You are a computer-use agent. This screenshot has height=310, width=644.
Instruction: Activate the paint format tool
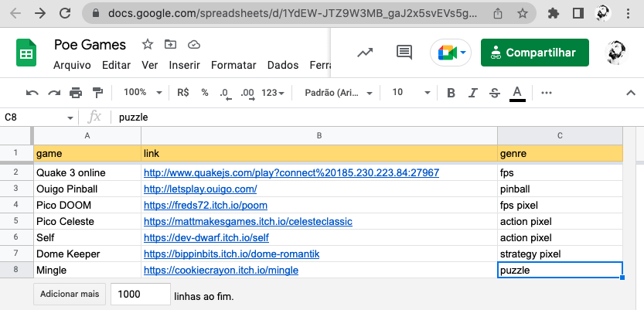[97, 93]
